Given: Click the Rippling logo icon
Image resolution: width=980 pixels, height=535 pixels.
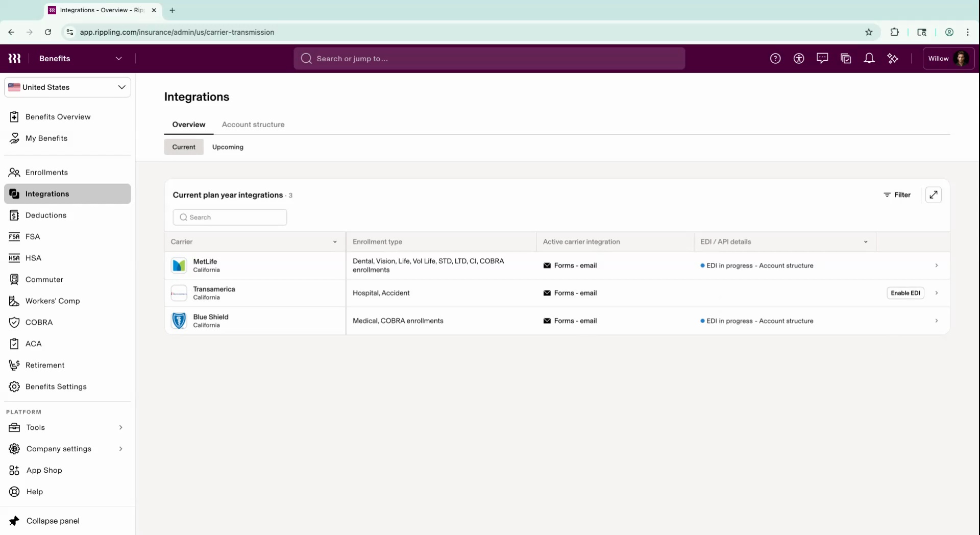Looking at the screenshot, I should tap(14, 59).
